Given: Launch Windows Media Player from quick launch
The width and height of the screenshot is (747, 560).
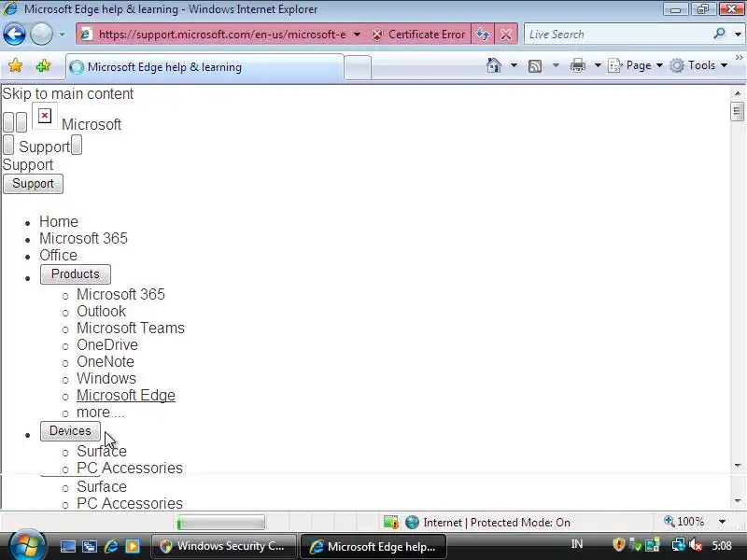Looking at the screenshot, I should (x=133, y=546).
